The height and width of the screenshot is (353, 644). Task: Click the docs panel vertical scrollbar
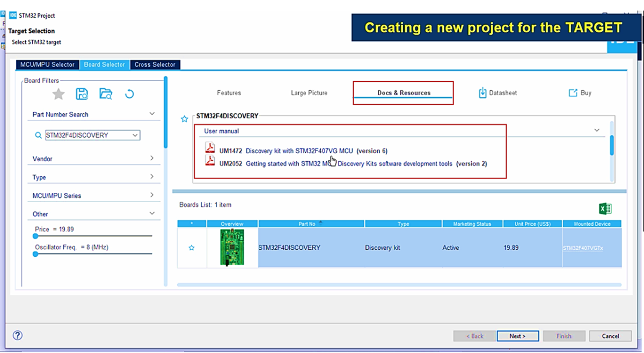pyautogui.click(x=612, y=145)
